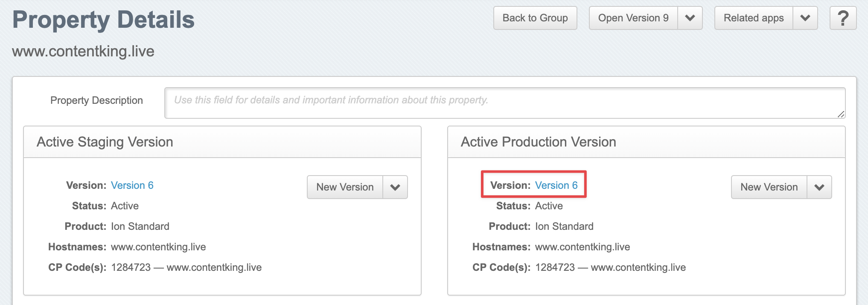
Task: Click the Property Description label
Action: tap(96, 100)
